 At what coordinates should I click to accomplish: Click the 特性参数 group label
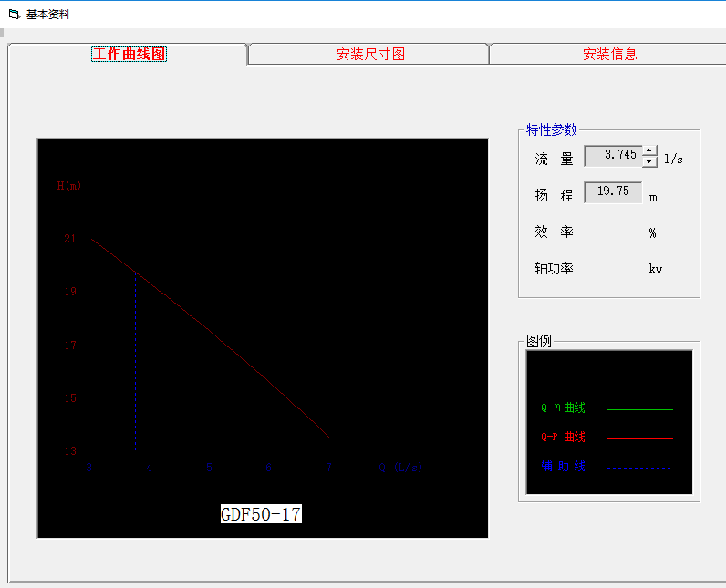[x=552, y=129]
